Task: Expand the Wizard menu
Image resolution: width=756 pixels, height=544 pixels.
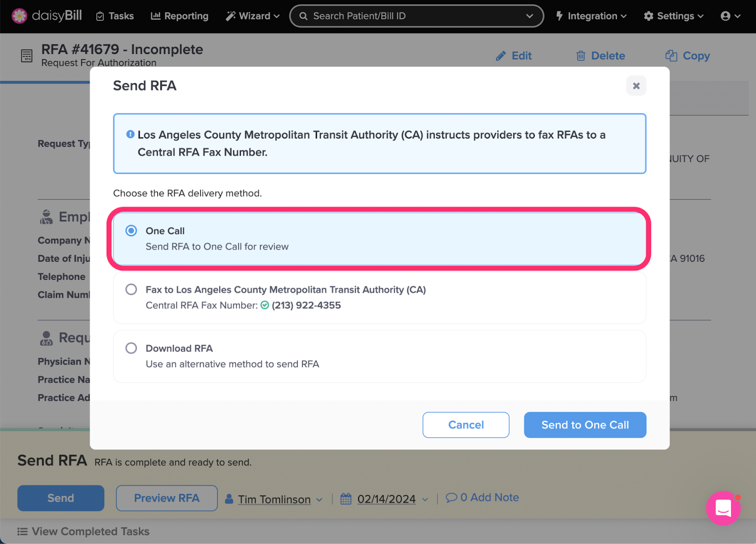Action: click(x=253, y=16)
